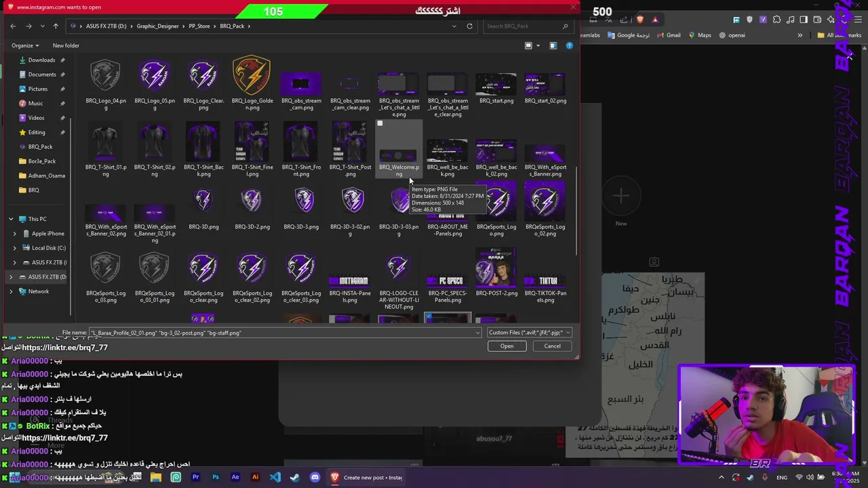
Task: Click the Brave Rewards triangle icon
Action: click(x=655, y=20)
